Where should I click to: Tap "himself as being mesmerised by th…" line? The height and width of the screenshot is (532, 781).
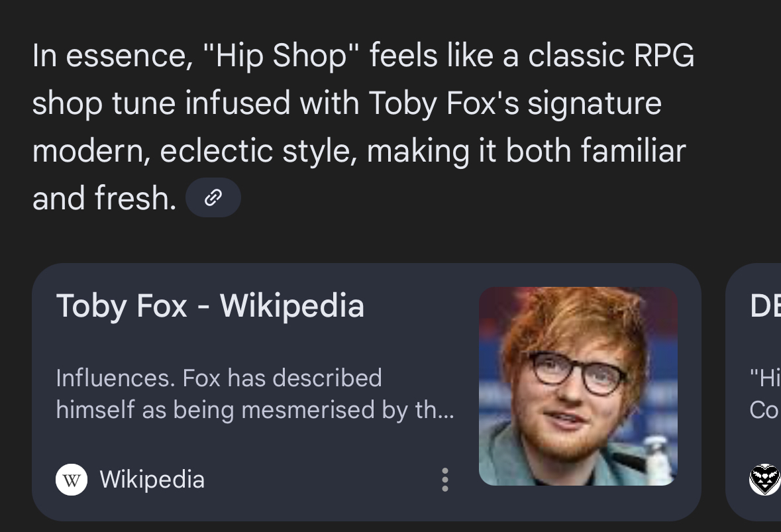(255, 410)
